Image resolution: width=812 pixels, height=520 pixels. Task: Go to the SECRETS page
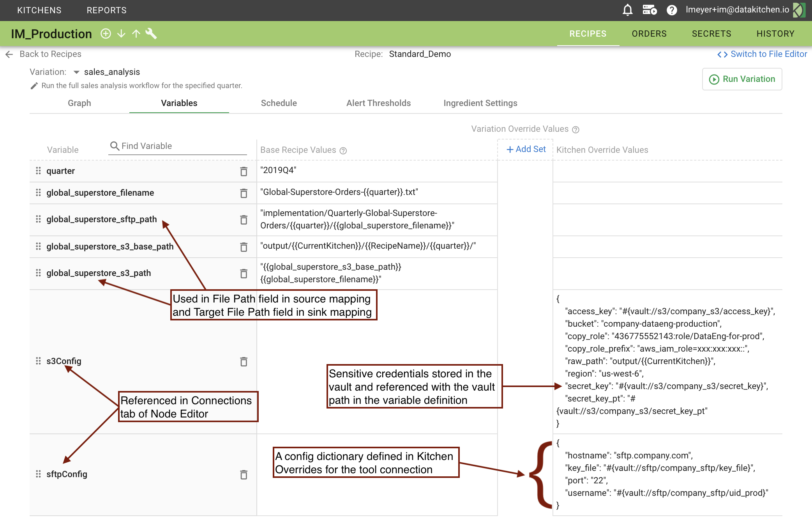pyautogui.click(x=711, y=34)
